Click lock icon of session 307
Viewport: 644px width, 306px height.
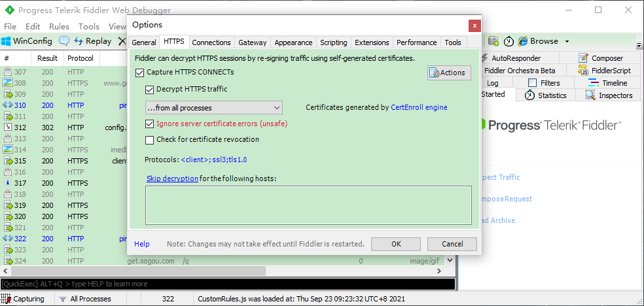tap(7, 72)
